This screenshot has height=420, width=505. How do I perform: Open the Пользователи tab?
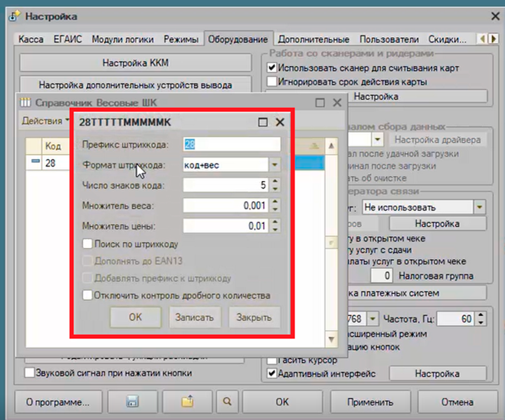(389, 39)
